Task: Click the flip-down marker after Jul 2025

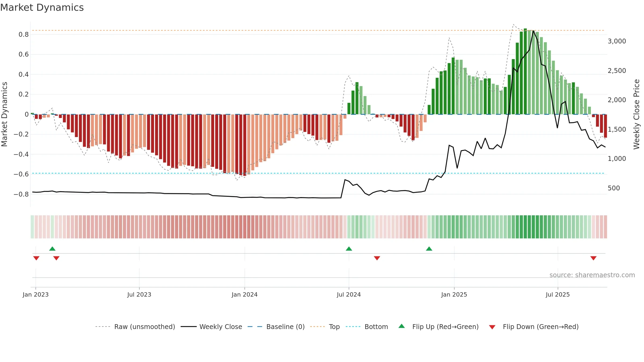Action: point(593,258)
